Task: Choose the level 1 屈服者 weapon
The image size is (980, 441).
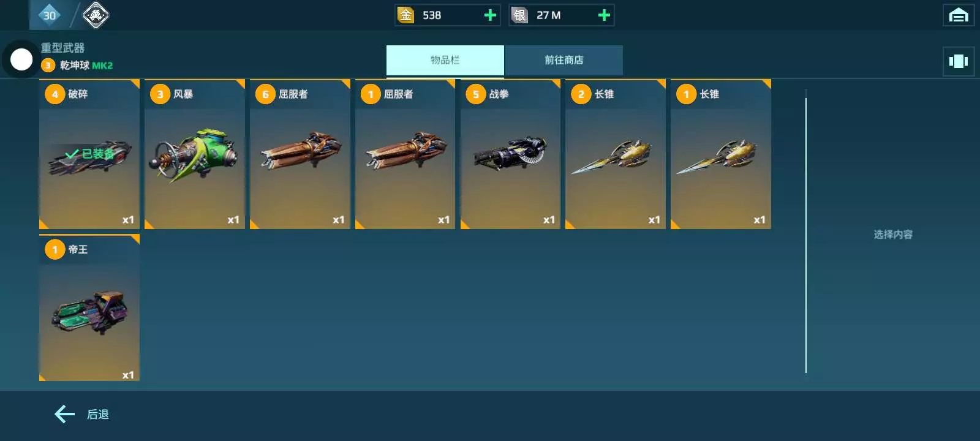Action: click(405, 154)
